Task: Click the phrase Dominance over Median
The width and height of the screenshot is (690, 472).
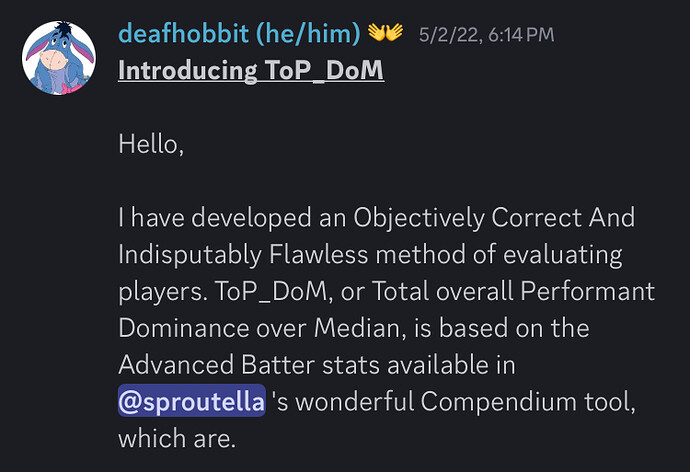Action: click(262, 328)
